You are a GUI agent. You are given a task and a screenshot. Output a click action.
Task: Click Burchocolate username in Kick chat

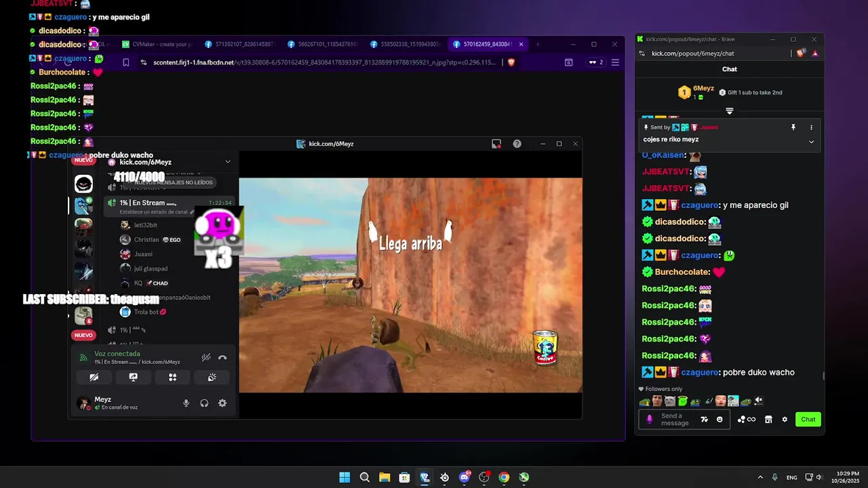point(682,272)
